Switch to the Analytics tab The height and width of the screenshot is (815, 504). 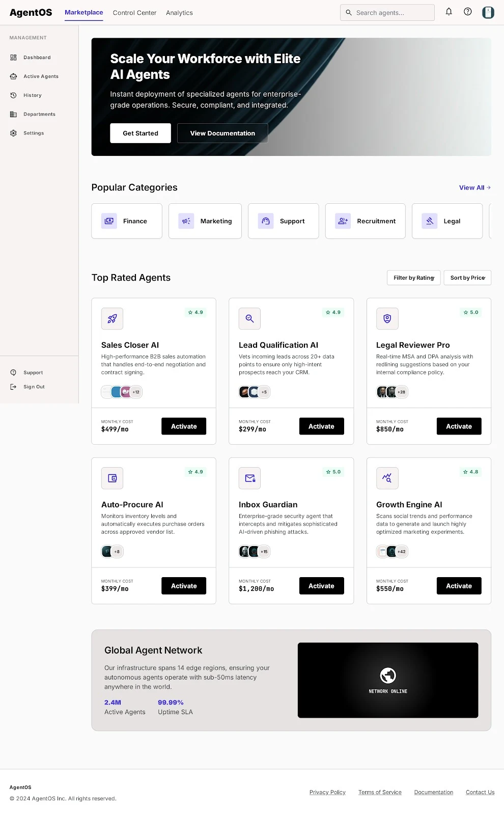coord(179,13)
